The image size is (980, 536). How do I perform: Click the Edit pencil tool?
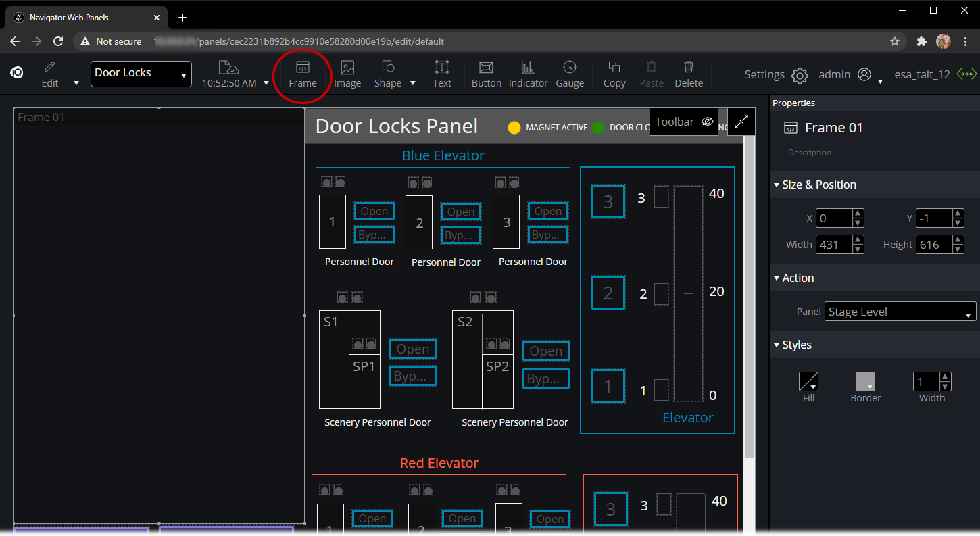(50, 74)
